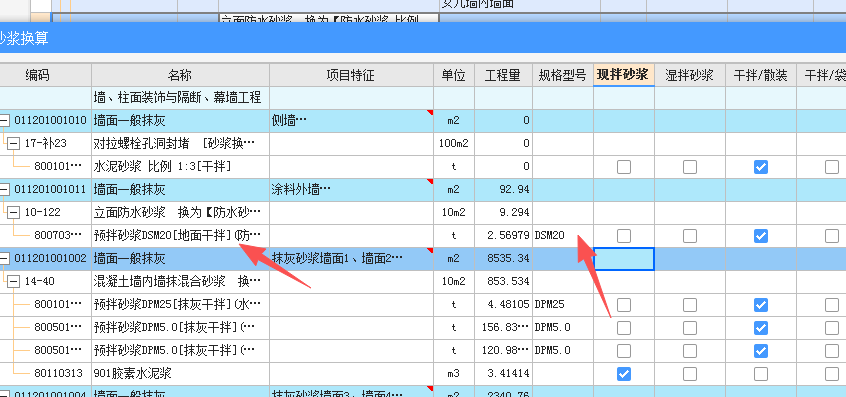
Task: Check 湿拌砂浆 in the 120.98 quantity row
Action: (690, 351)
